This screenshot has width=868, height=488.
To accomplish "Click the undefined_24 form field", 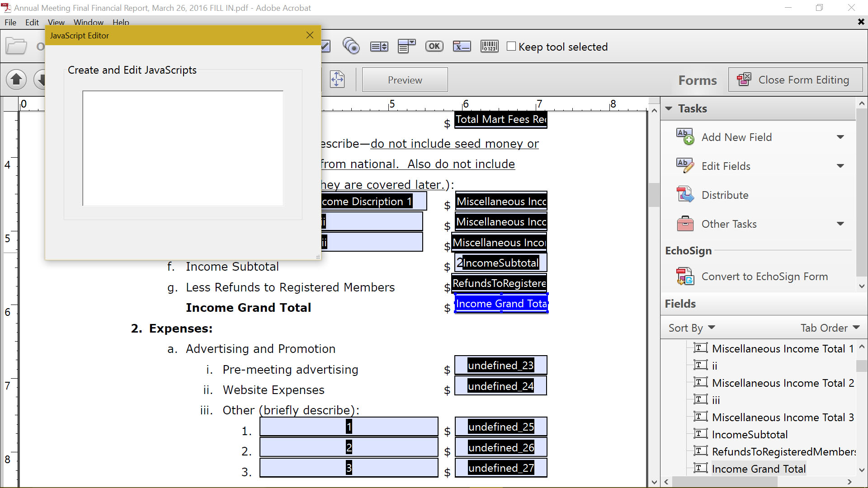I will (500, 386).
